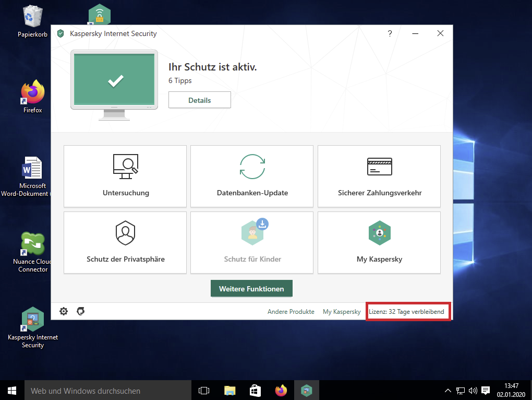Click the 6 Tipps text
The height and width of the screenshot is (400, 532).
[180, 81]
